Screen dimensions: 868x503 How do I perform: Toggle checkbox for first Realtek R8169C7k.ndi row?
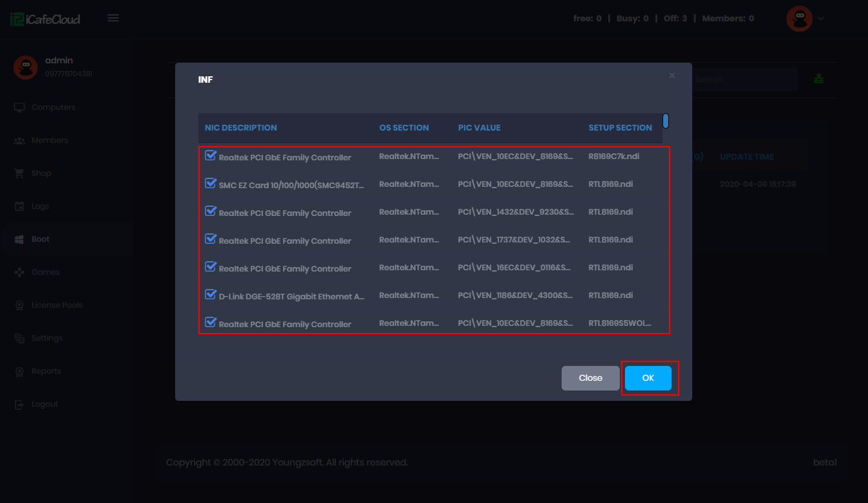[211, 156]
